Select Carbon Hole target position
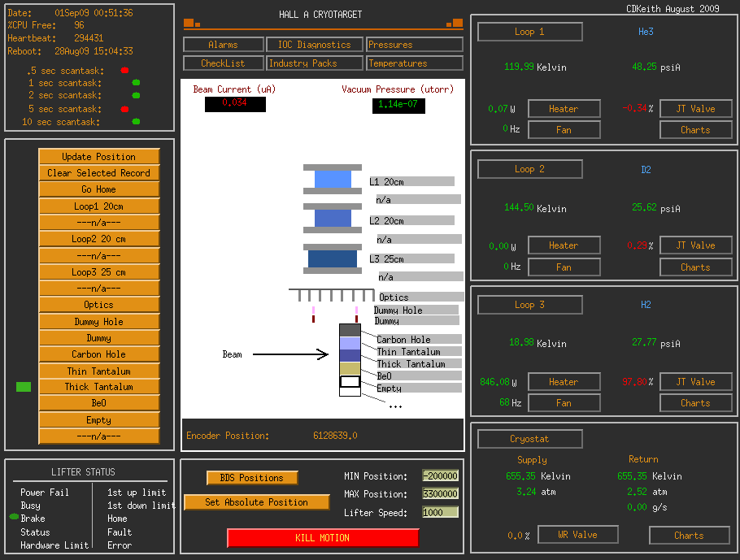740x560 pixels. click(x=99, y=354)
